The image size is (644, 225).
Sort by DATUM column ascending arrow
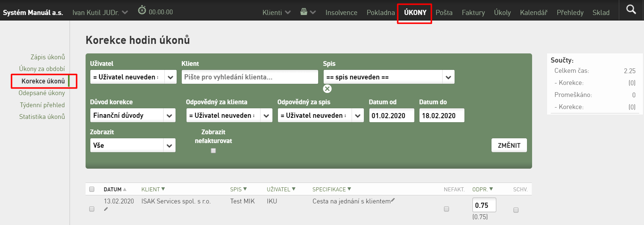[125, 189]
